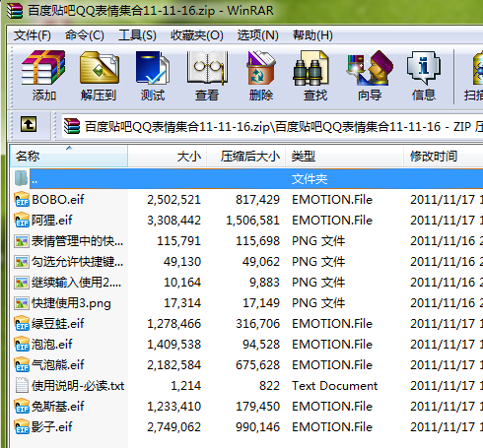Sort by 压缩后大小 column header
The height and width of the screenshot is (448, 483).
246,157
